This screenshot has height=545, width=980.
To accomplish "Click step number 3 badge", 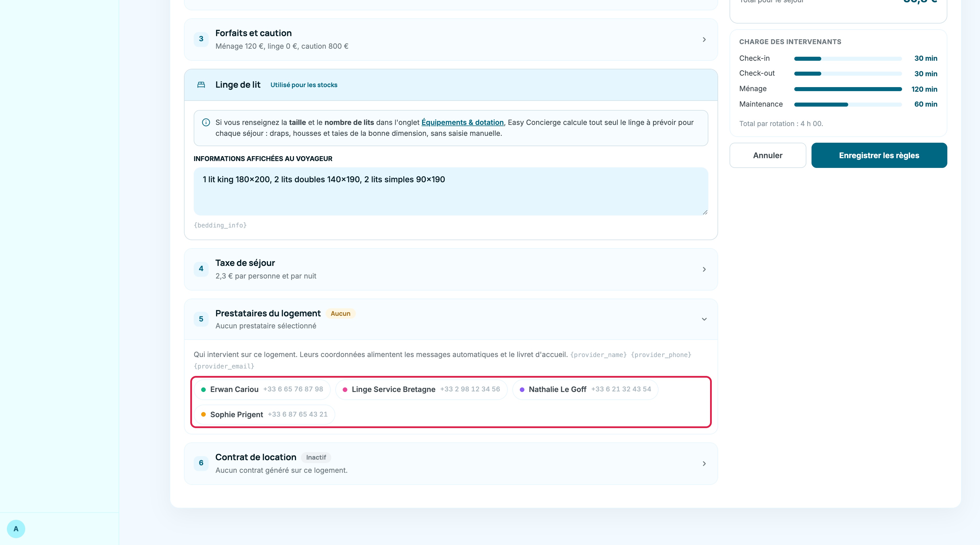I will click(x=201, y=39).
